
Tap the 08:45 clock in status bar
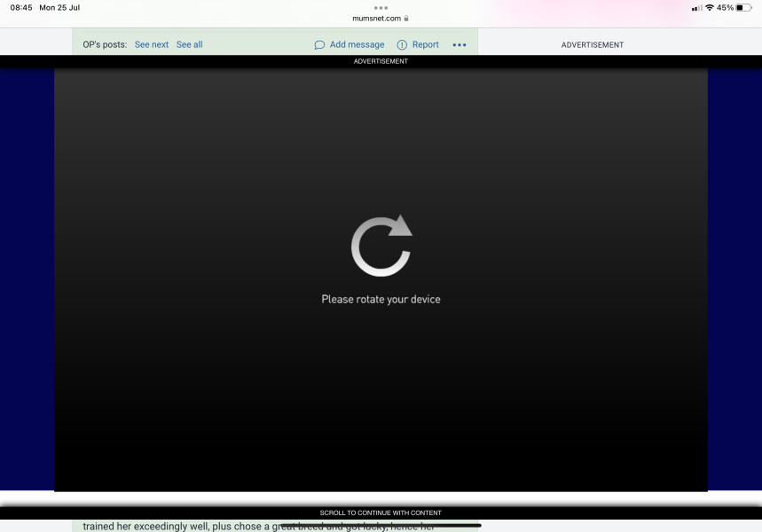(21, 7)
